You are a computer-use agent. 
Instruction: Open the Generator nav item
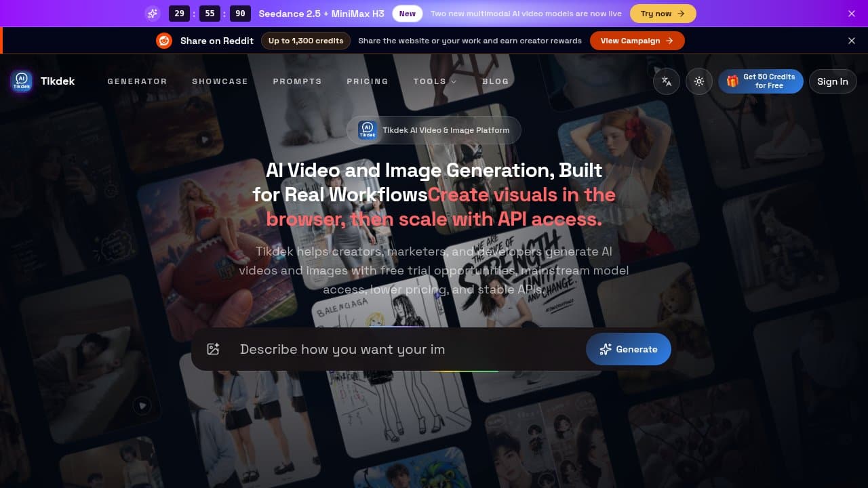137,81
